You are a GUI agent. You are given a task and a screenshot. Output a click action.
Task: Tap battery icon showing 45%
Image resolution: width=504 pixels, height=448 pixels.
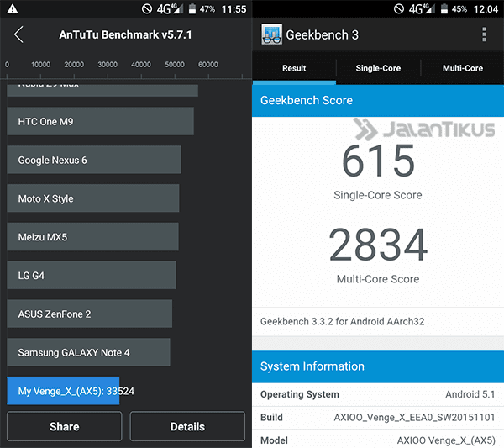444,8
